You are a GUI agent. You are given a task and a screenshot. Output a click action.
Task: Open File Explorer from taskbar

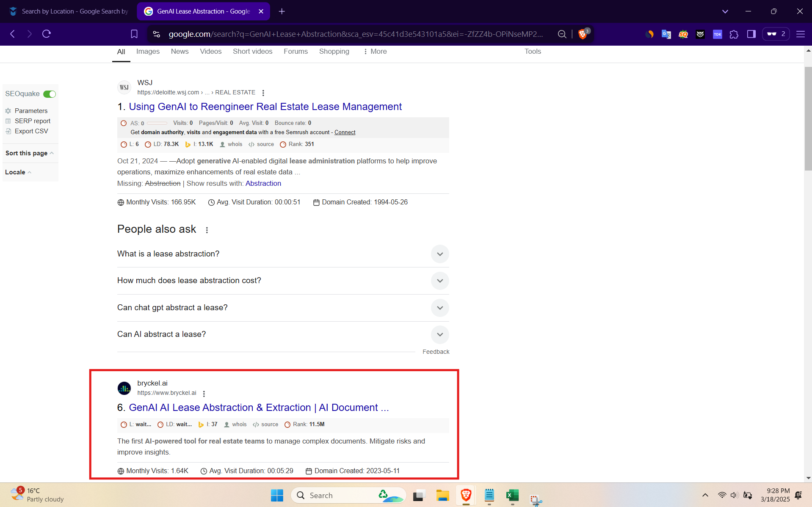tap(442, 495)
